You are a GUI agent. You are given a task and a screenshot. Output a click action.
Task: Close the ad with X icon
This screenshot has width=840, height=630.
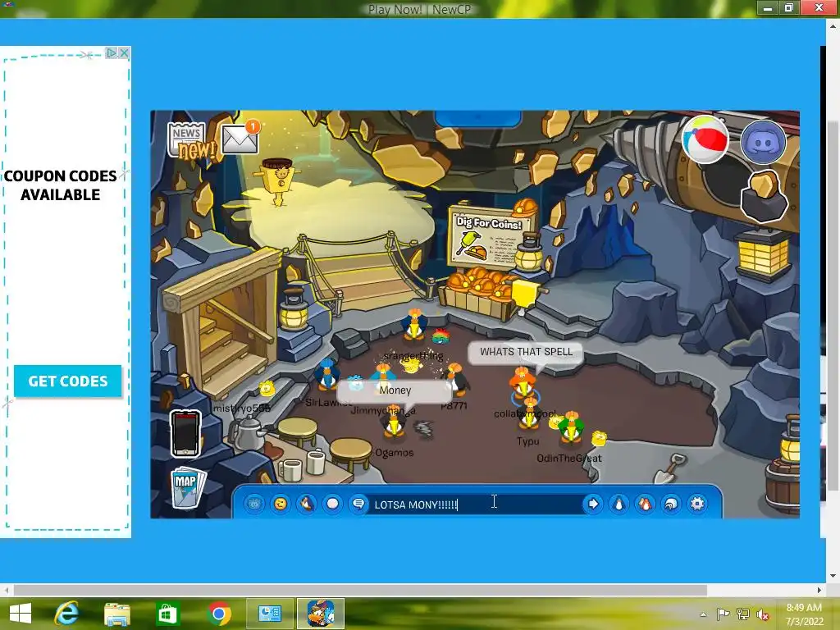pos(125,52)
